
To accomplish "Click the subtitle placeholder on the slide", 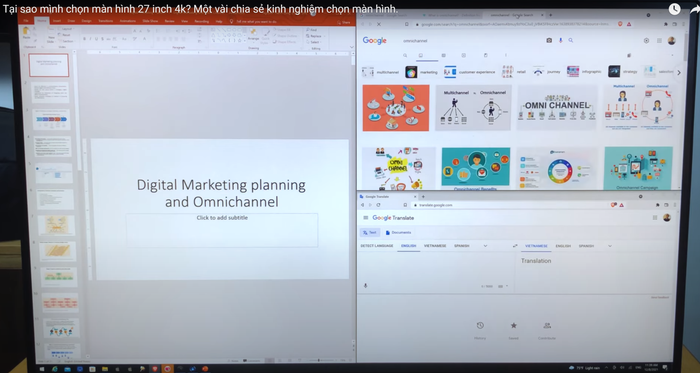I will 222,230.
